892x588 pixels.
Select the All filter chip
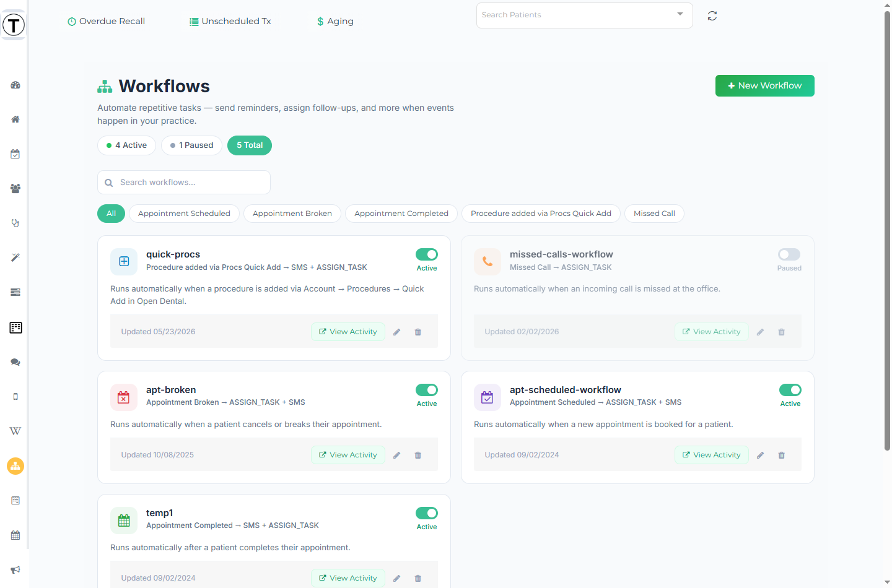(111, 214)
